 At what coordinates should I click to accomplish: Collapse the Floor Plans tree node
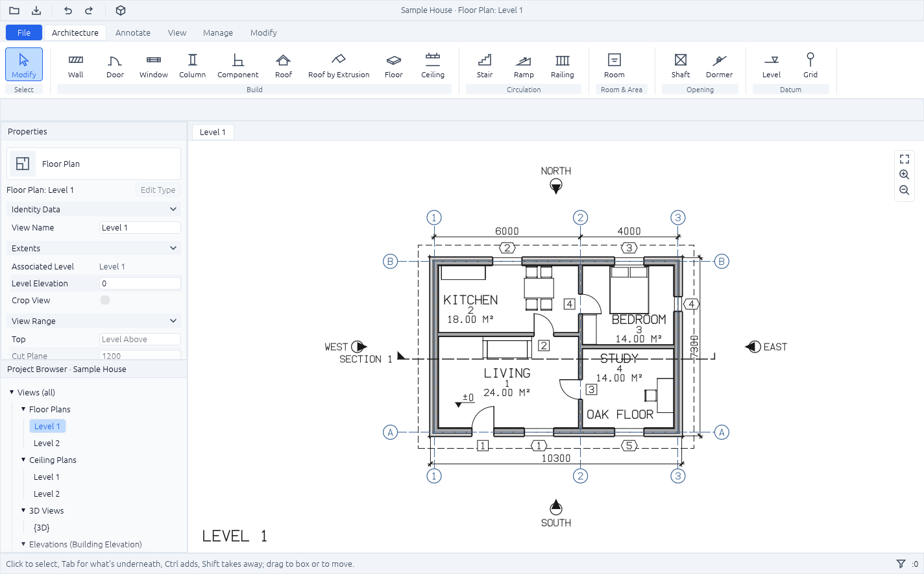(x=23, y=409)
